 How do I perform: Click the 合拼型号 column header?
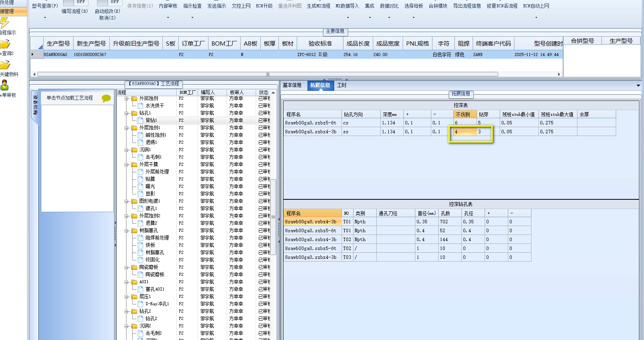tap(583, 41)
